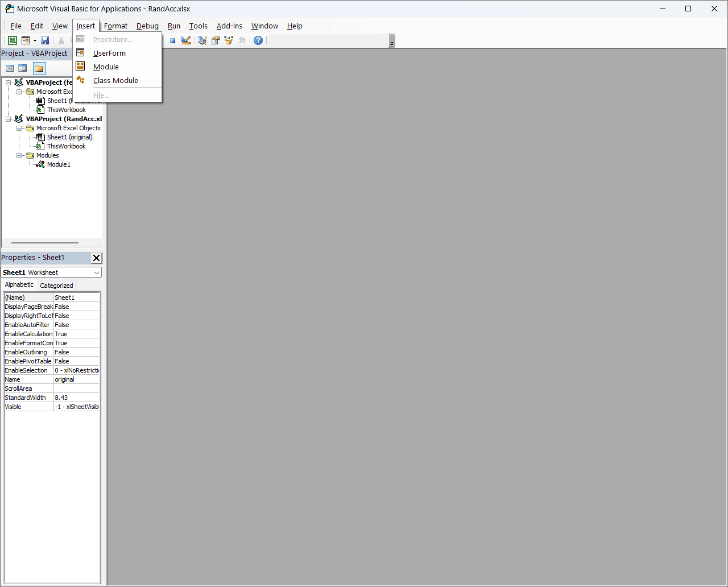Select Sheet1 (original) in project tree
The height and width of the screenshot is (587, 728).
(69, 137)
